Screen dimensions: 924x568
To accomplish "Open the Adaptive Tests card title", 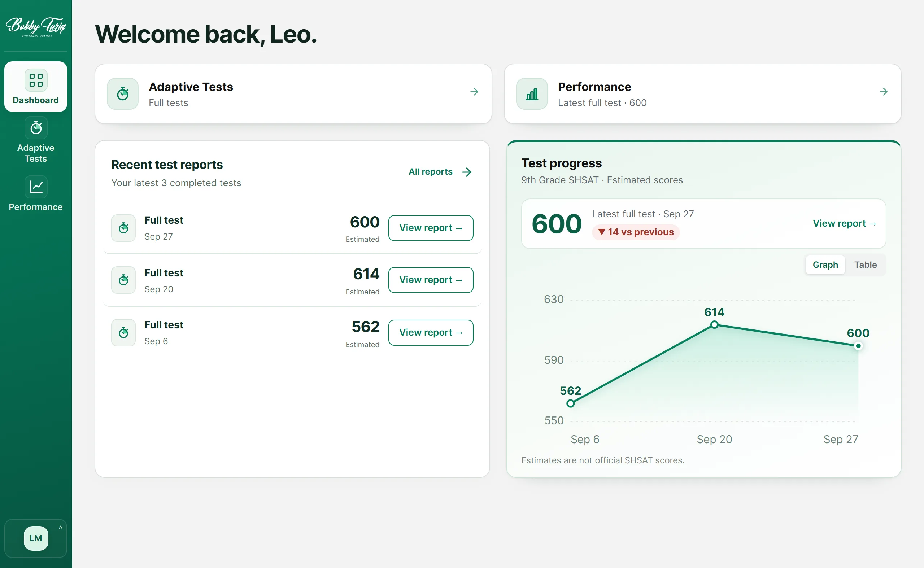I will (x=191, y=87).
